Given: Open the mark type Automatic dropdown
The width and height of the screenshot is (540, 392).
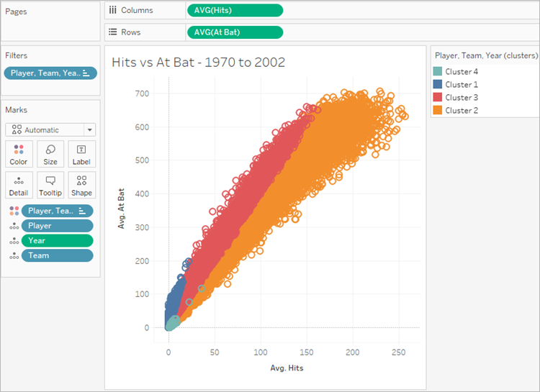Looking at the screenshot, I should tap(50, 130).
